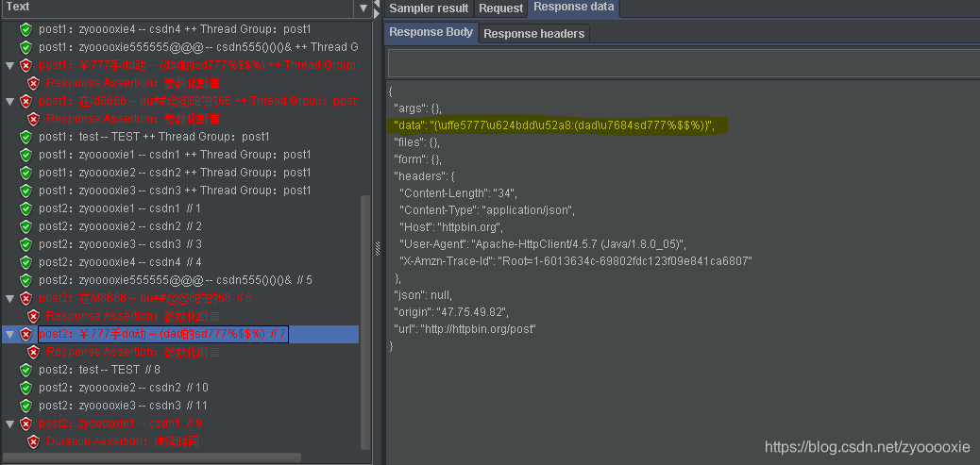
Task: Click green icon of post2 zyooooxie2 // 10
Action: click(x=25, y=388)
